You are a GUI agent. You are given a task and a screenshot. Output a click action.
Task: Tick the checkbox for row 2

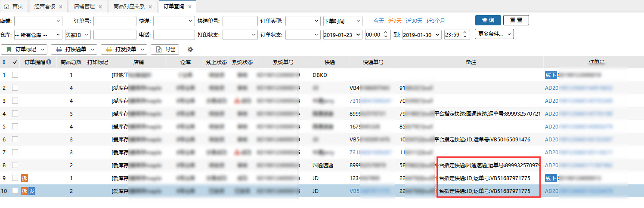[x=15, y=88]
